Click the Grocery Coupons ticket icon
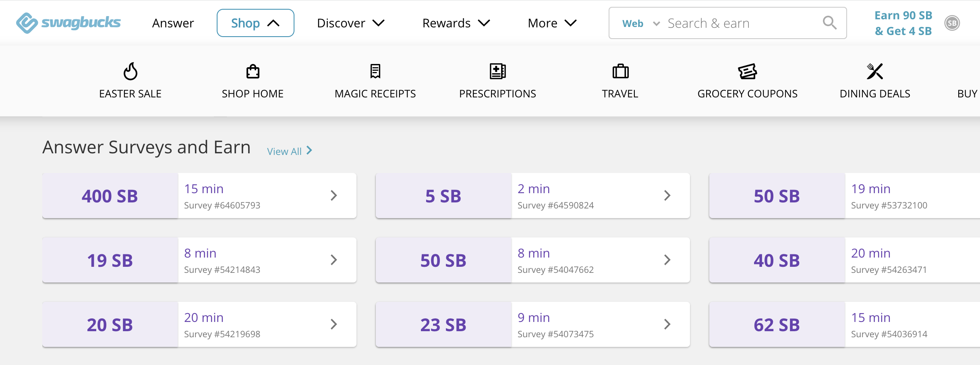The image size is (980, 365). (x=747, y=72)
